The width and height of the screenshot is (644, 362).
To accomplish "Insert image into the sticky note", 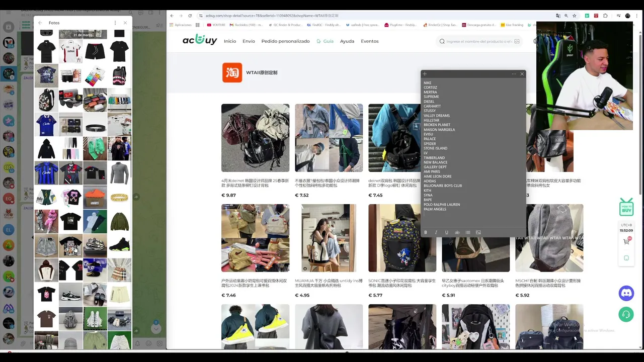I will coord(478,232).
